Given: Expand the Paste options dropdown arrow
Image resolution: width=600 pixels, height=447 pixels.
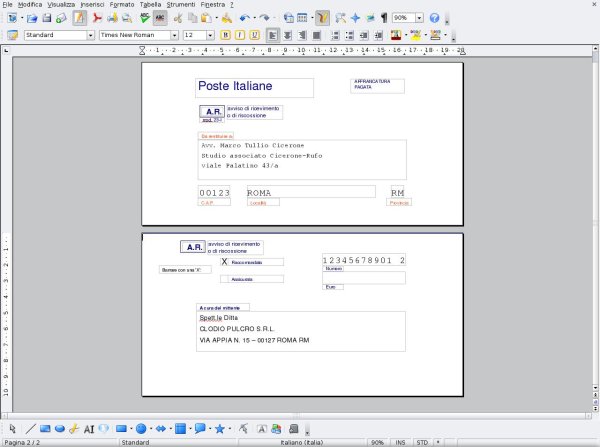Looking at the screenshot, I should pos(217,18).
